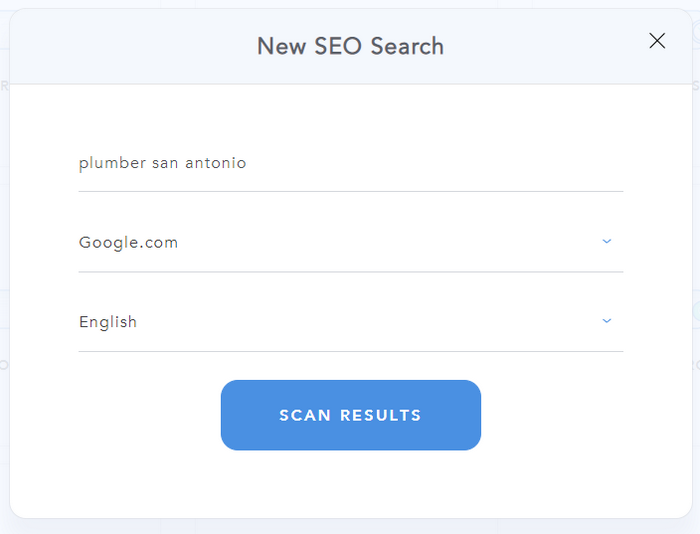Click the word 'plumber' in the keyword box
The height and width of the screenshot is (534, 700).
112,163
